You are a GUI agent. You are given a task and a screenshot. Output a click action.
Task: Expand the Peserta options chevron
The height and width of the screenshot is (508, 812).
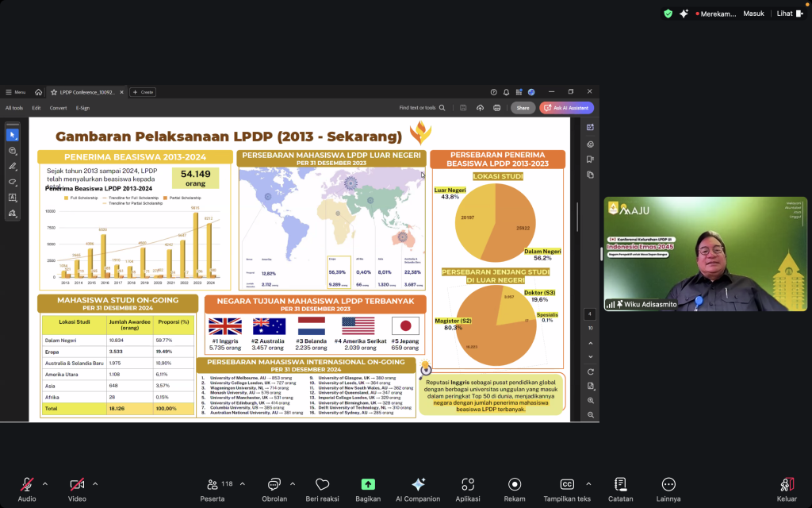click(x=242, y=483)
